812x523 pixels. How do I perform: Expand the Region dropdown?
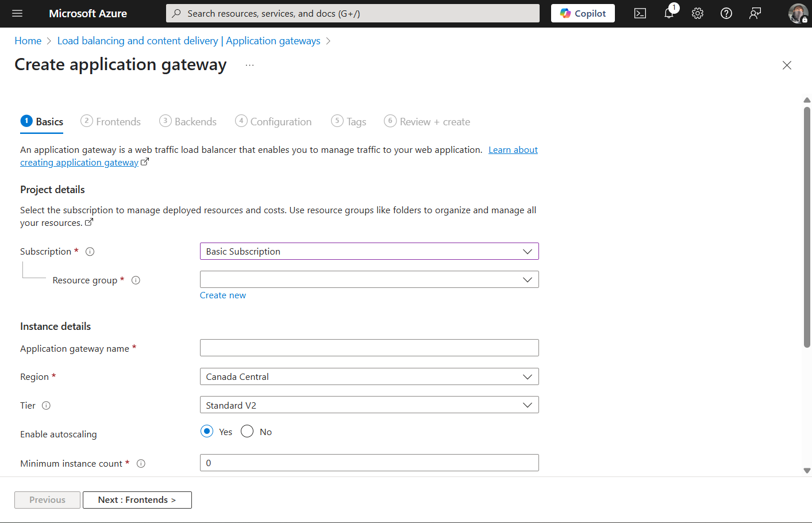click(x=370, y=376)
